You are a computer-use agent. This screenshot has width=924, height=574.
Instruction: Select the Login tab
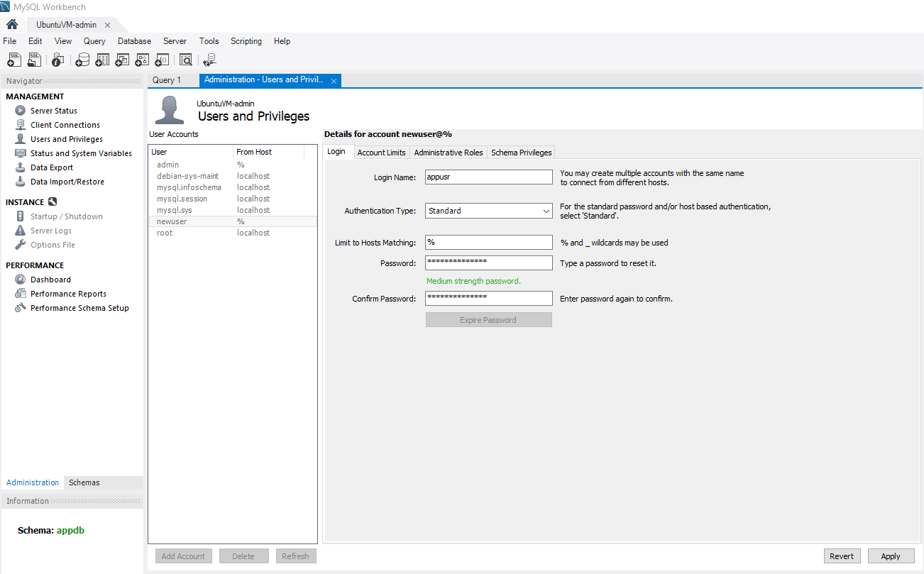point(336,152)
